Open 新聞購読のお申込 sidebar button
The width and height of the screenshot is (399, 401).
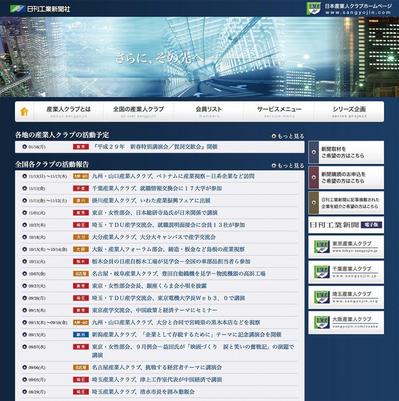pyautogui.click(x=346, y=178)
